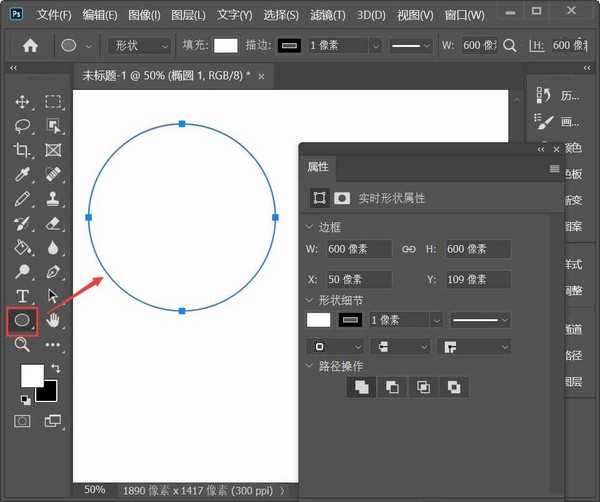Pick the Eyedropper tool
The width and height of the screenshot is (600, 502).
(21, 174)
